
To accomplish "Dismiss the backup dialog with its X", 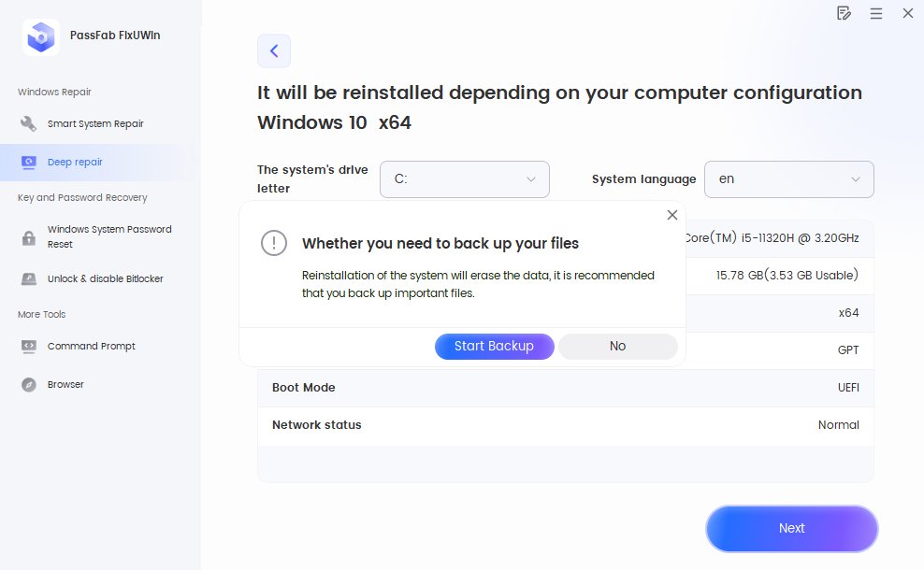I will 671,215.
